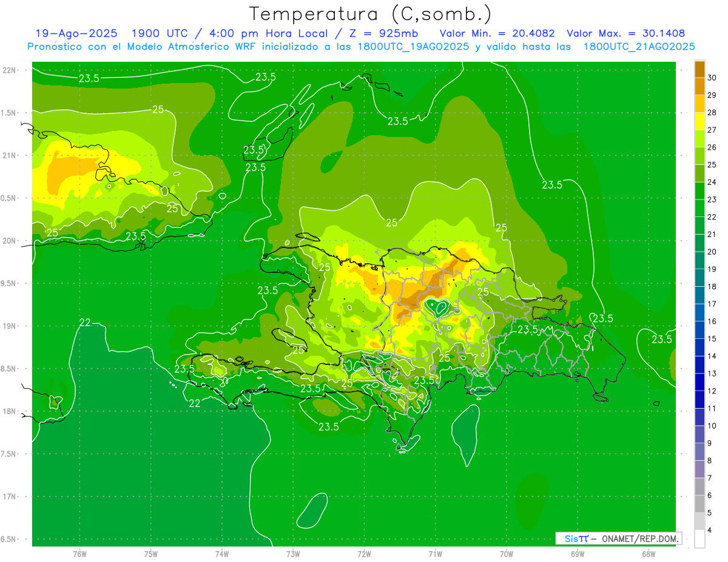Click the valid-until stamp "1800UTC_21AGO2025"
The height and width of the screenshot is (562, 728).
pos(639,47)
